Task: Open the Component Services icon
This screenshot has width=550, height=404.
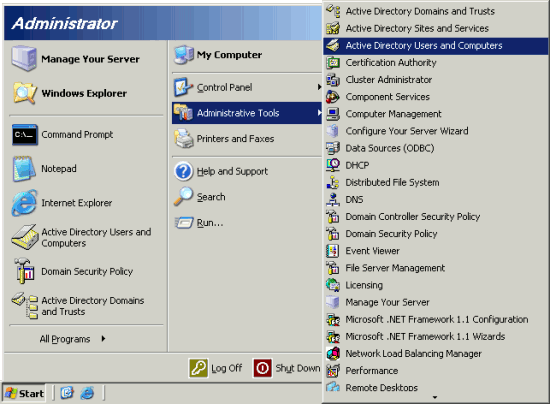Action: pyautogui.click(x=333, y=97)
